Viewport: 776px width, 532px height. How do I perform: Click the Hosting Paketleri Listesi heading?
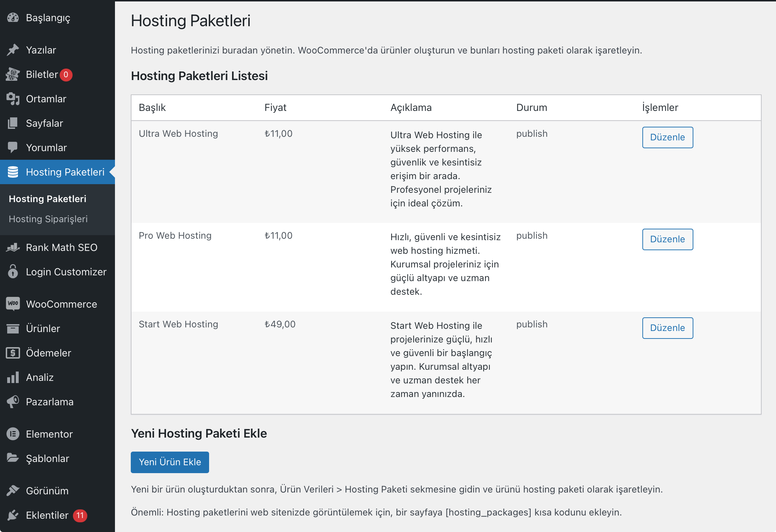199,76
